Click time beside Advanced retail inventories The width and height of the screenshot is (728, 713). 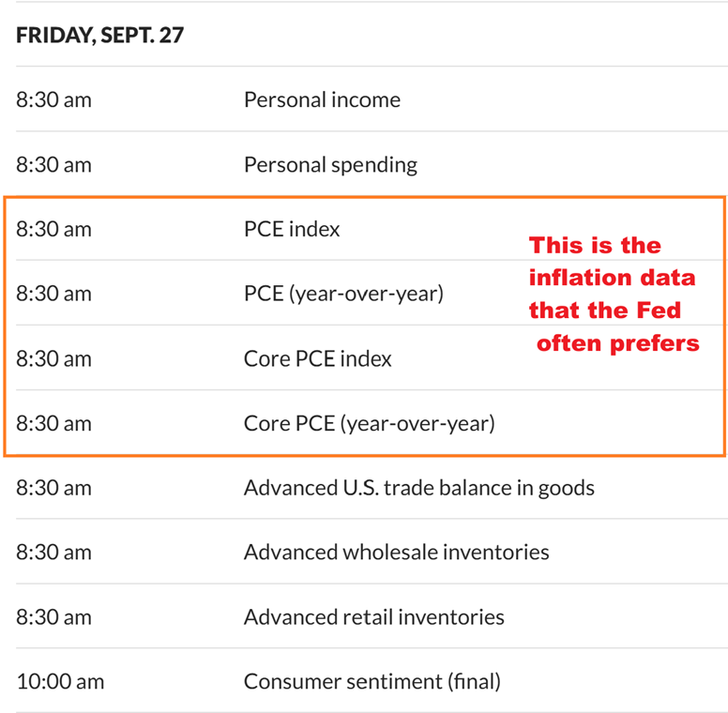[53, 617]
